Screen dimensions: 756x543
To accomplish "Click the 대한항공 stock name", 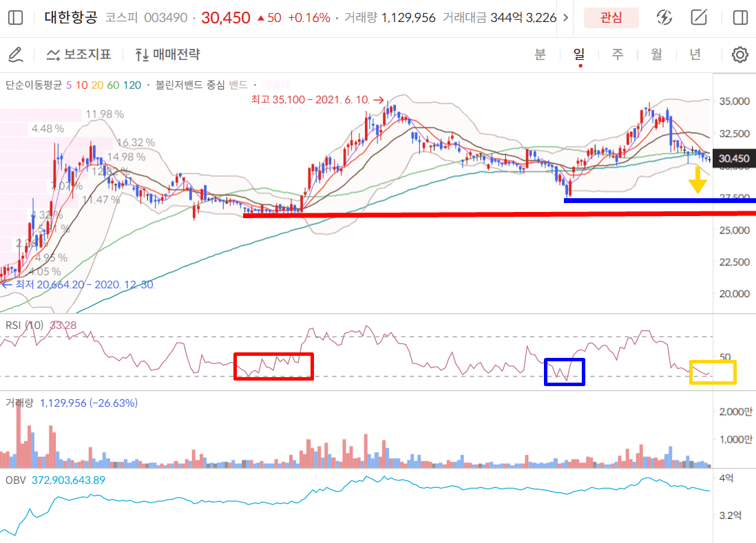I will [71, 18].
